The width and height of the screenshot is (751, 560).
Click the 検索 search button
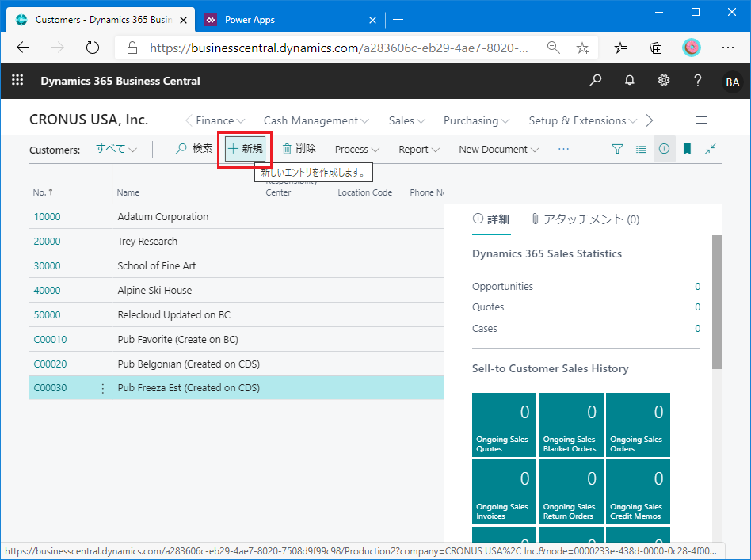point(194,149)
